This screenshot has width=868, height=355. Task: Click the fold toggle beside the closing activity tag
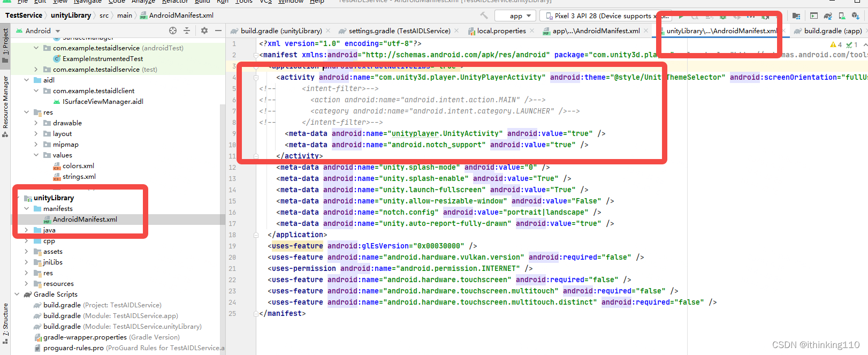coord(256,156)
